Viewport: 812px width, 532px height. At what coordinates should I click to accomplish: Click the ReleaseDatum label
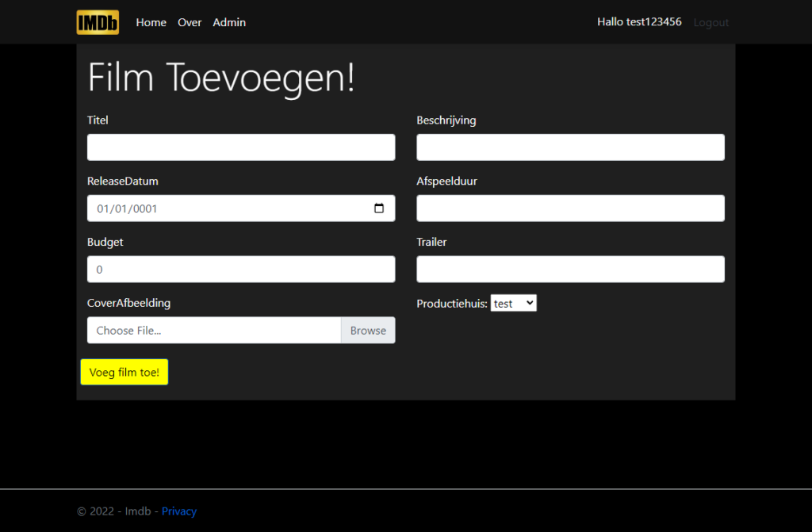[123, 182]
